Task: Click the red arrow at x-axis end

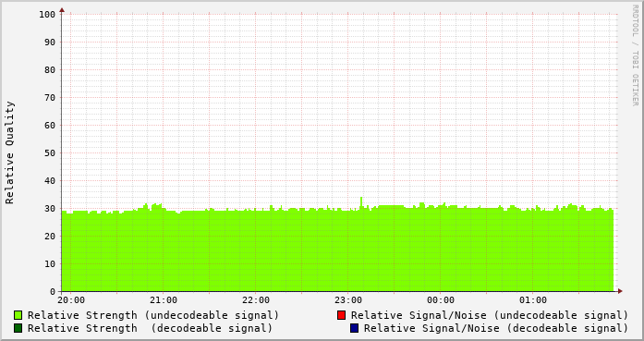Action: coord(620,291)
